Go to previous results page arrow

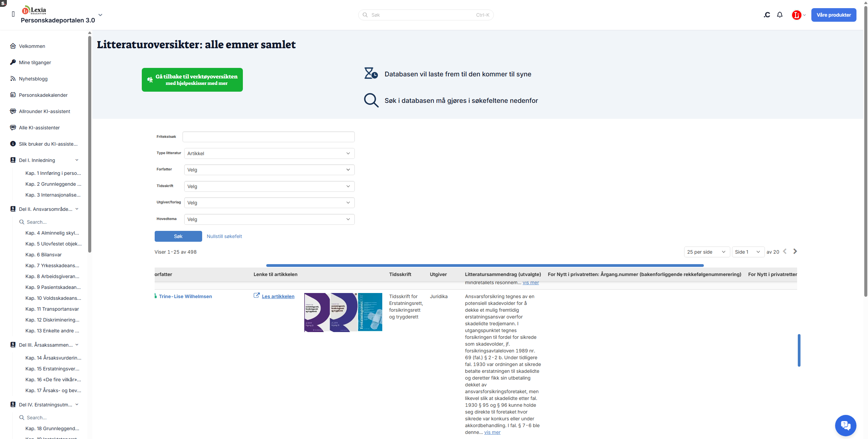(x=785, y=252)
